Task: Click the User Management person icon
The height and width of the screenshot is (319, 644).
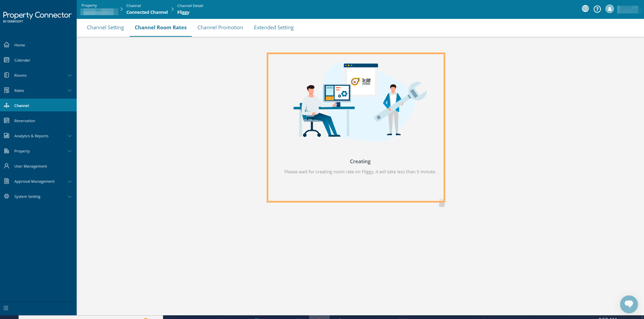Action: point(6,166)
